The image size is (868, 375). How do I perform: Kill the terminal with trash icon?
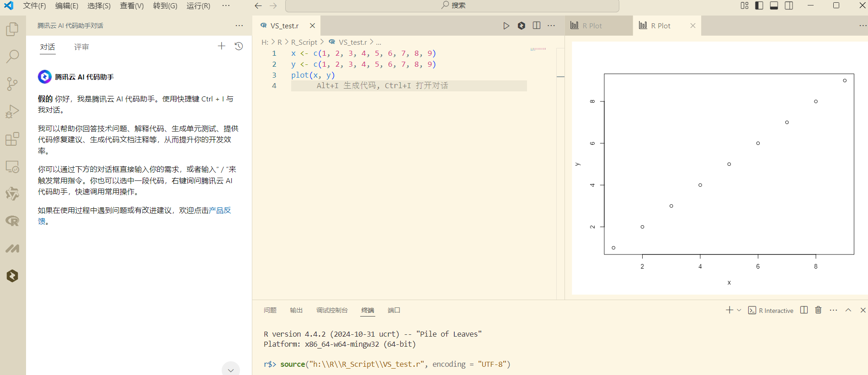(x=818, y=310)
